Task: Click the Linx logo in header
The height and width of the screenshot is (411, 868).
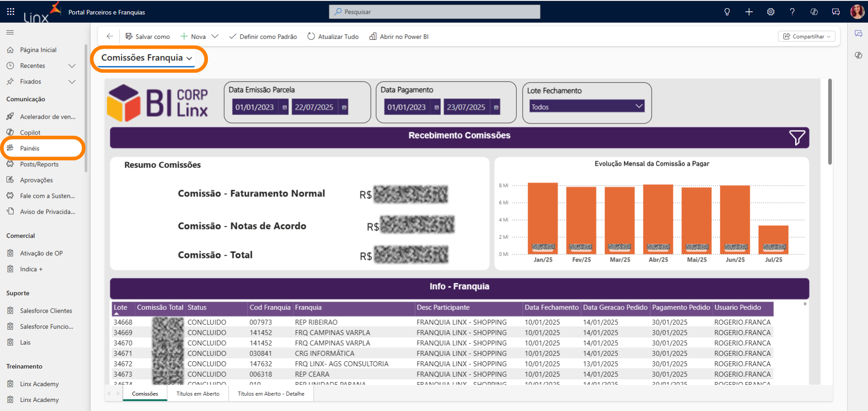Action: tap(42, 13)
